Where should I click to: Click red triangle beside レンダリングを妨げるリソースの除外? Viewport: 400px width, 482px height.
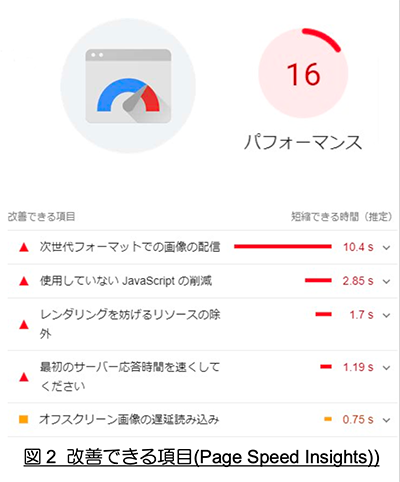tap(24, 324)
